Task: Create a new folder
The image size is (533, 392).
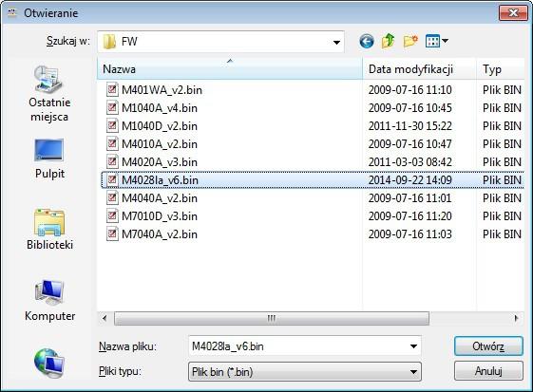Action: pyautogui.click(x=410, y=41)
